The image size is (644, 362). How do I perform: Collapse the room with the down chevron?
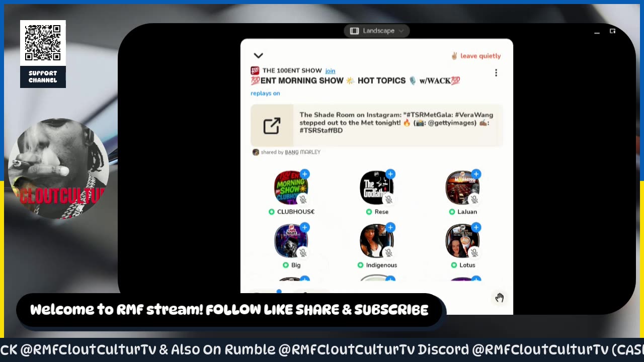(258, 56)
